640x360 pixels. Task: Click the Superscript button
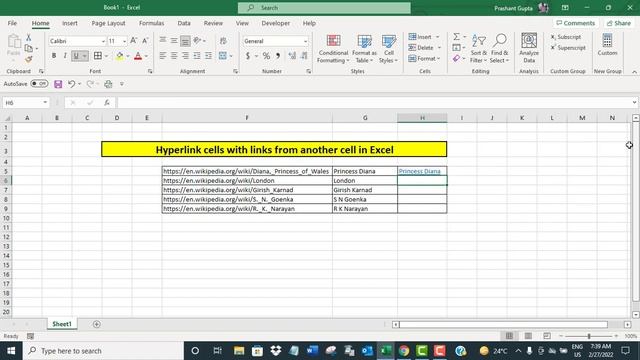pos(568,48)
